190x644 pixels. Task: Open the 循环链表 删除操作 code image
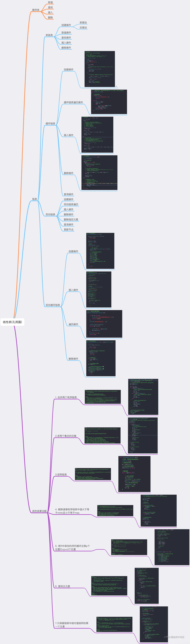point(100,173)
